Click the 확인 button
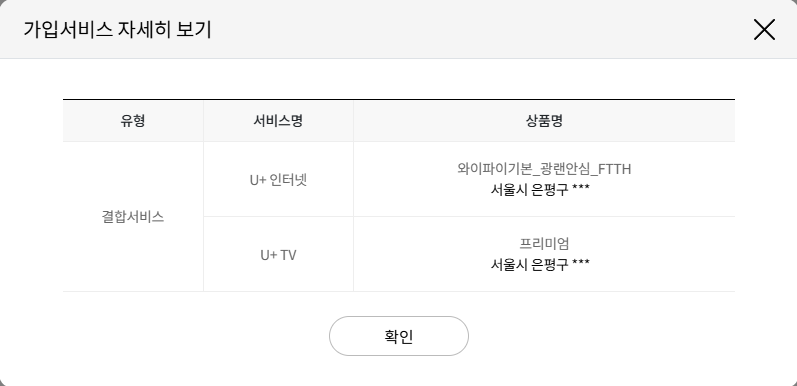The width and height of the screenshot is (797, 386). point(398,336)
